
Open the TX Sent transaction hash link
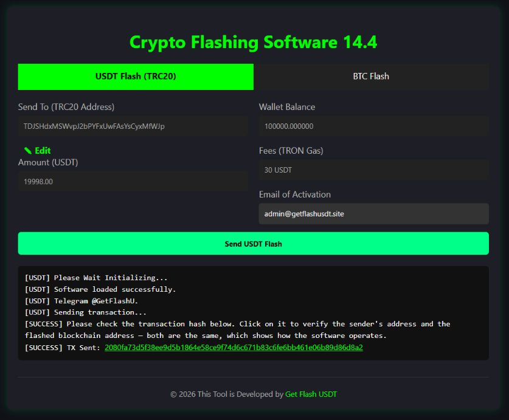click(x=234, y=348)
